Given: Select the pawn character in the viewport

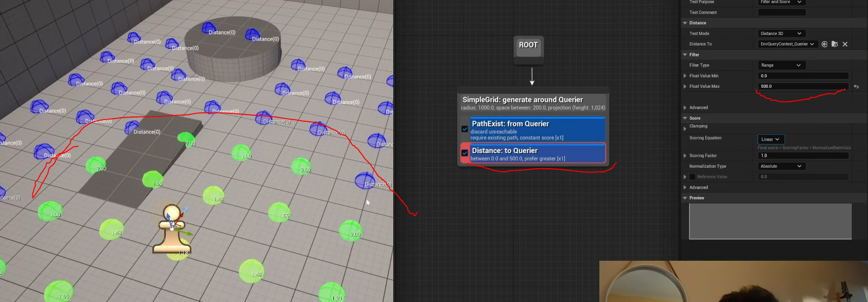Looking at the screenshot, I should [171, 230].
